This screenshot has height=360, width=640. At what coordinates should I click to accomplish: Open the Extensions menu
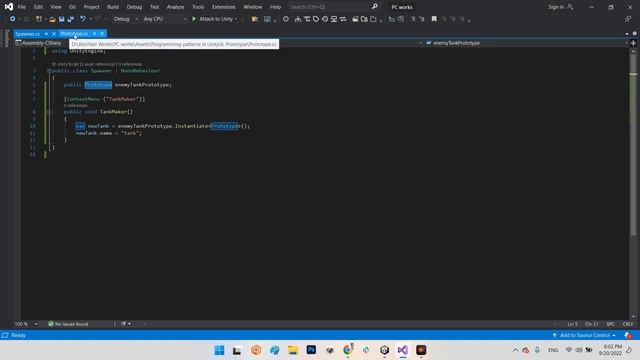(224, 7)
